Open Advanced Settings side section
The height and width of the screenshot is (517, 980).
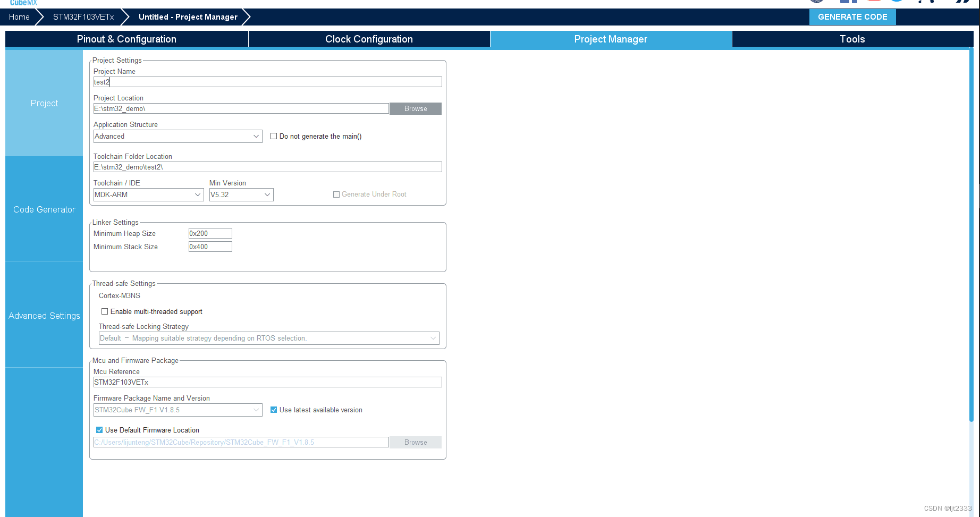[x=44, y=316]
